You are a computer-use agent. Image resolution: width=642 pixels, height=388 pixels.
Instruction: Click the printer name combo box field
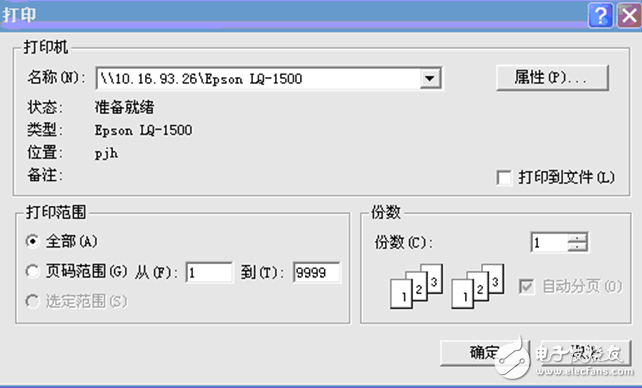tap(269, 78)
